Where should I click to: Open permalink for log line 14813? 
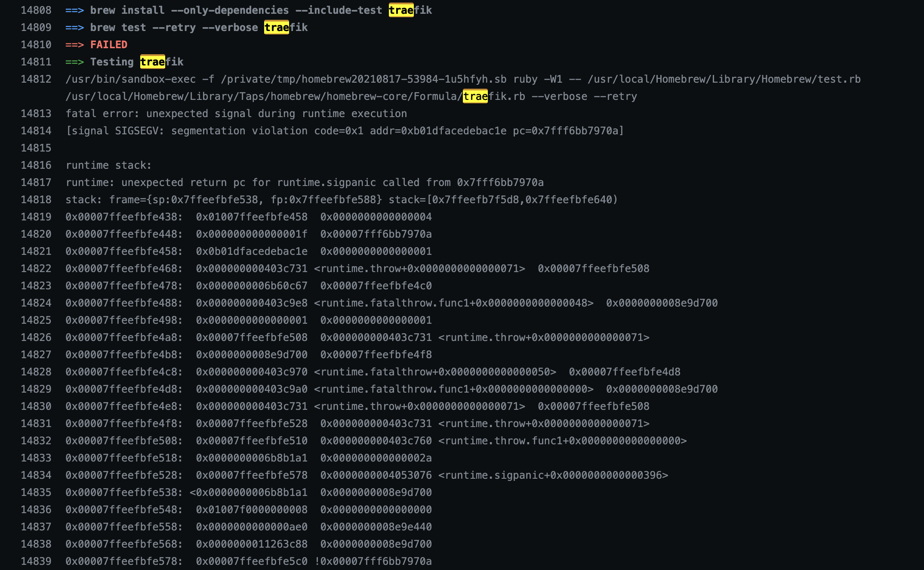click(36, 114)
